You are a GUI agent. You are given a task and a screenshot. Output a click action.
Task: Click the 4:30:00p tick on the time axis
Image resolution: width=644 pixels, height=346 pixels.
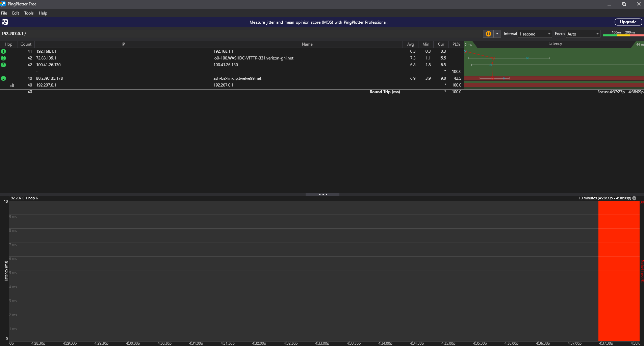pos(133,343)
